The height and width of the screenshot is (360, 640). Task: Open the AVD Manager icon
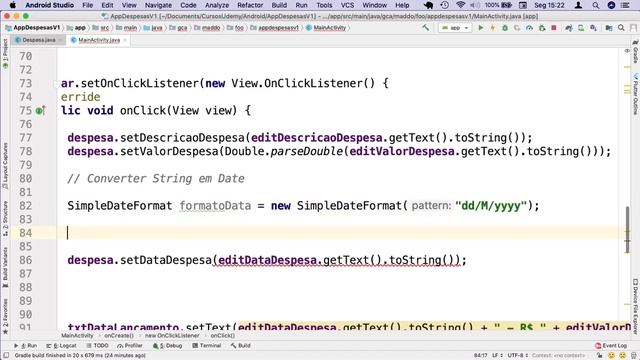click(x=581, y=28)
